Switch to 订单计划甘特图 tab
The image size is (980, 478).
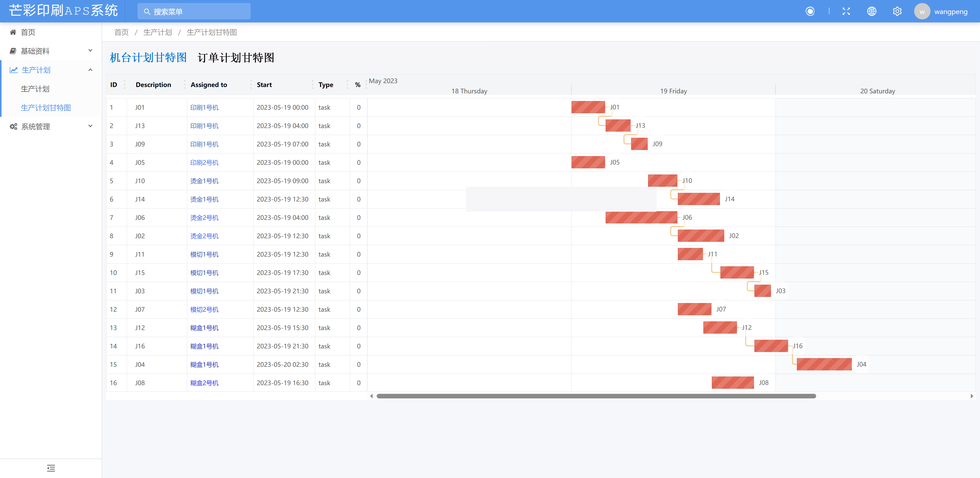[x=236, y=58]
